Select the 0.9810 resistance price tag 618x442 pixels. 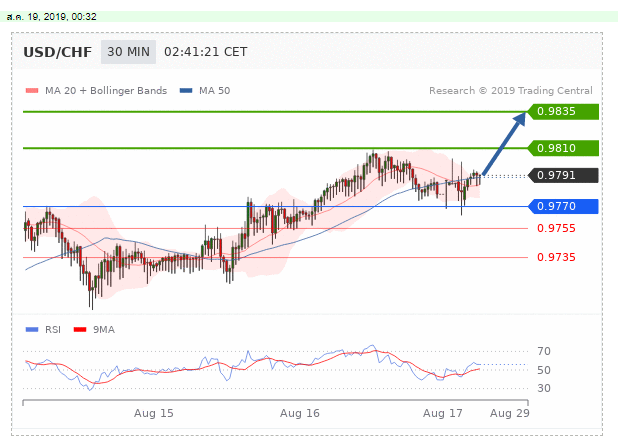click(563, 148)
